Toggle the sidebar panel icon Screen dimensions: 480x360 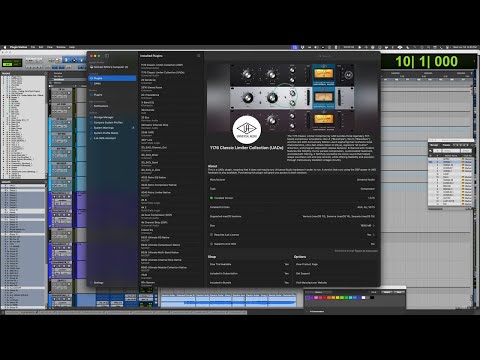107,56
